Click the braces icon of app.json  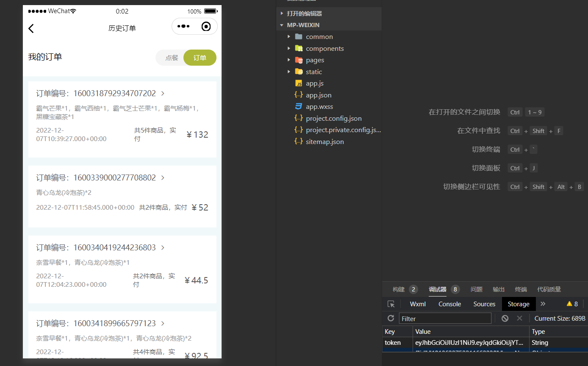(x=299, y=95)
